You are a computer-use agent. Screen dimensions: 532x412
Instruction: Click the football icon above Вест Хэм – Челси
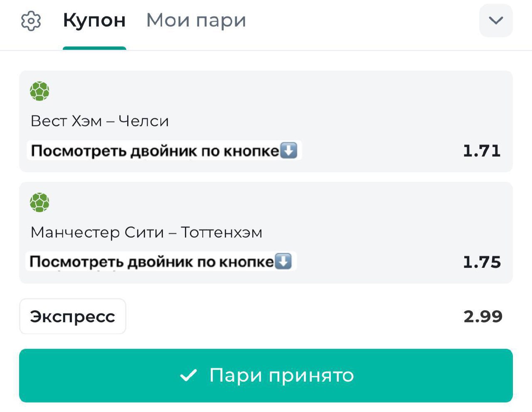click(x=39, y=91)
